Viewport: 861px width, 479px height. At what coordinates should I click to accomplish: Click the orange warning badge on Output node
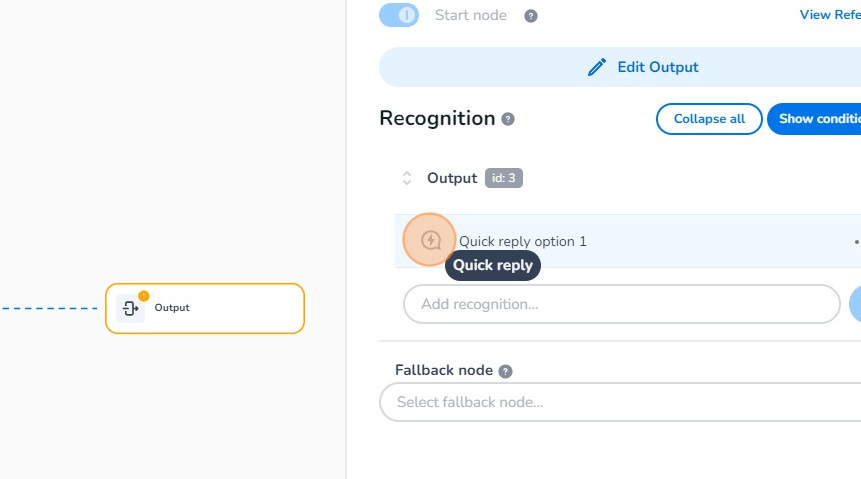(143, 296)
